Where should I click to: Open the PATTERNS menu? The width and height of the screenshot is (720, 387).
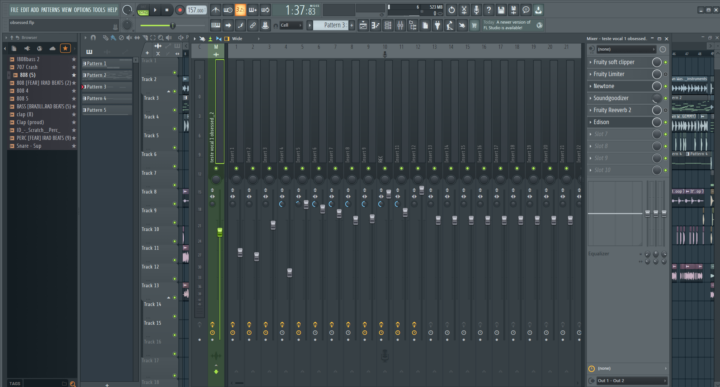click(50, 10)
